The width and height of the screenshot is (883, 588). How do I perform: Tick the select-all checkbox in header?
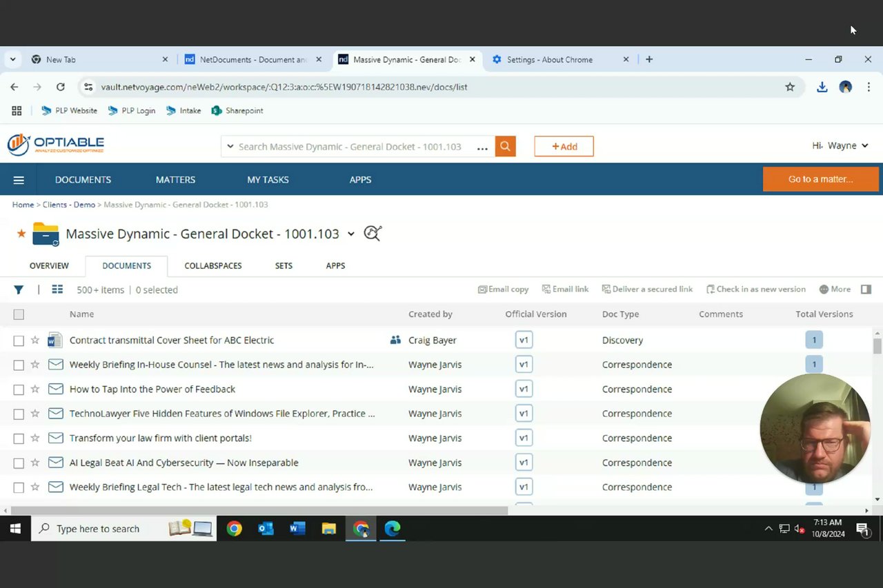tap(19, 314)
